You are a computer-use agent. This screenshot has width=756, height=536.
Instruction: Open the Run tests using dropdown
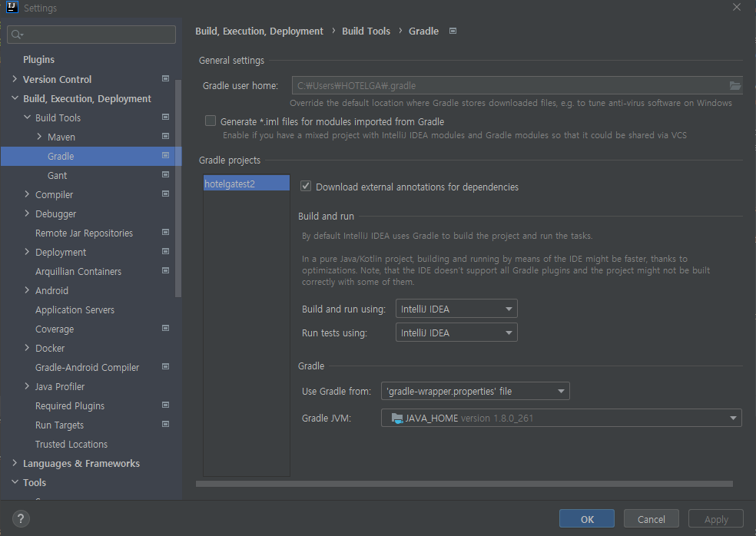tap(456, 333)
